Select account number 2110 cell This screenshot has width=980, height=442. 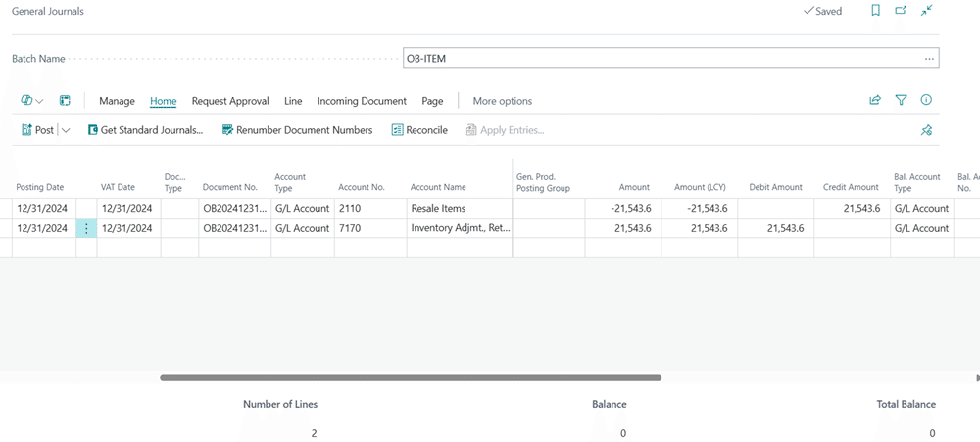370,209
